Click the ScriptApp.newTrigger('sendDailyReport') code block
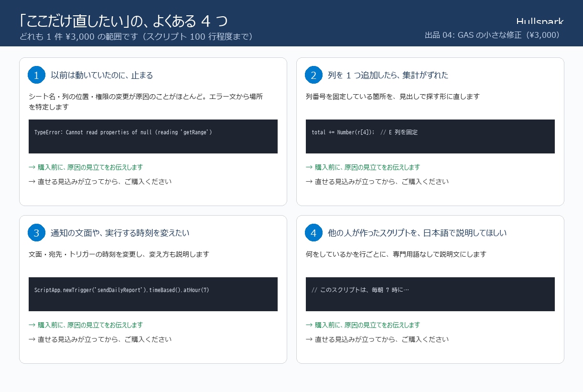Viewport: 583px width, 392px height. tap(153, 294)
